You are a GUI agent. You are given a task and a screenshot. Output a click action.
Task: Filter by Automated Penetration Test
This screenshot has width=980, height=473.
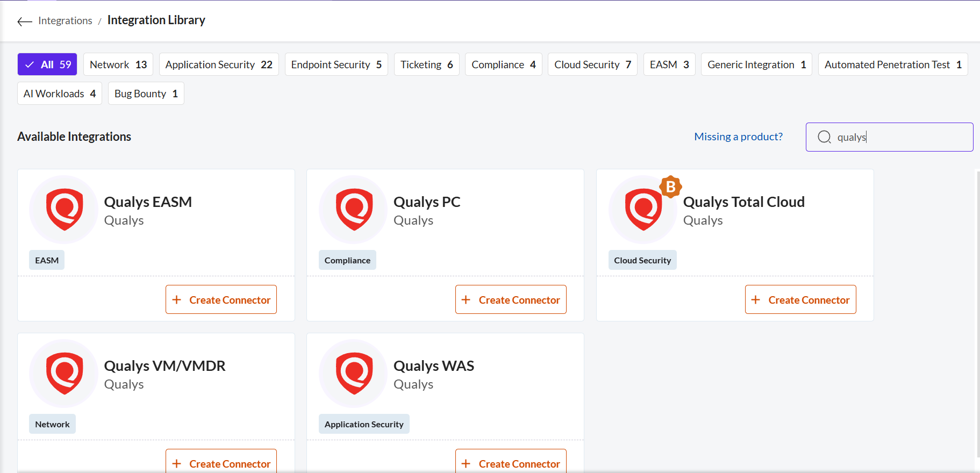click(893, 64)
